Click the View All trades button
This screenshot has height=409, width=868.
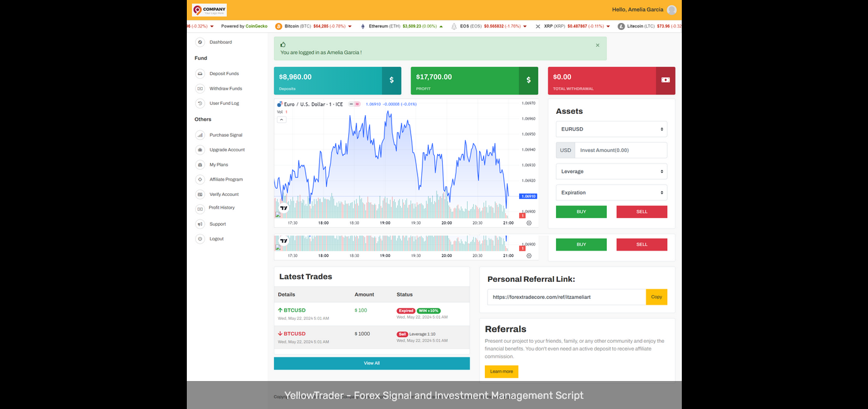click(372, 363)
